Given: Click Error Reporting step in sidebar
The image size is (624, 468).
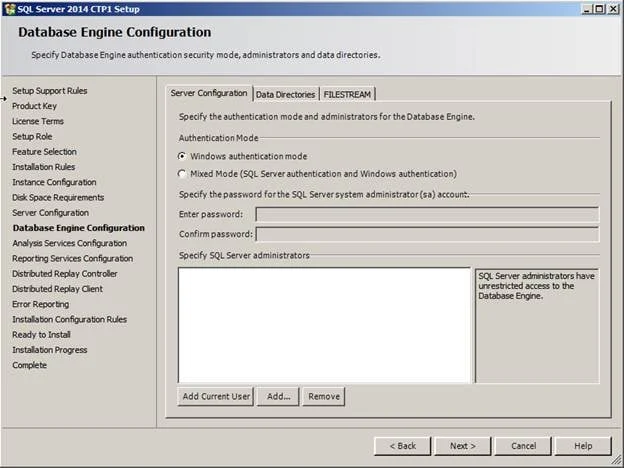Looking at the screenshot, I should [41, 304].
